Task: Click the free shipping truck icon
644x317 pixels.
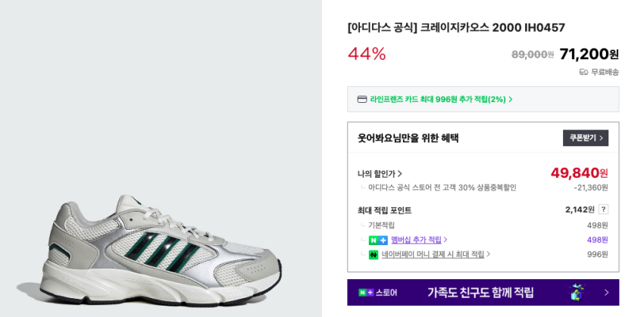Action: pyautogui.click(x=583, y=72)
